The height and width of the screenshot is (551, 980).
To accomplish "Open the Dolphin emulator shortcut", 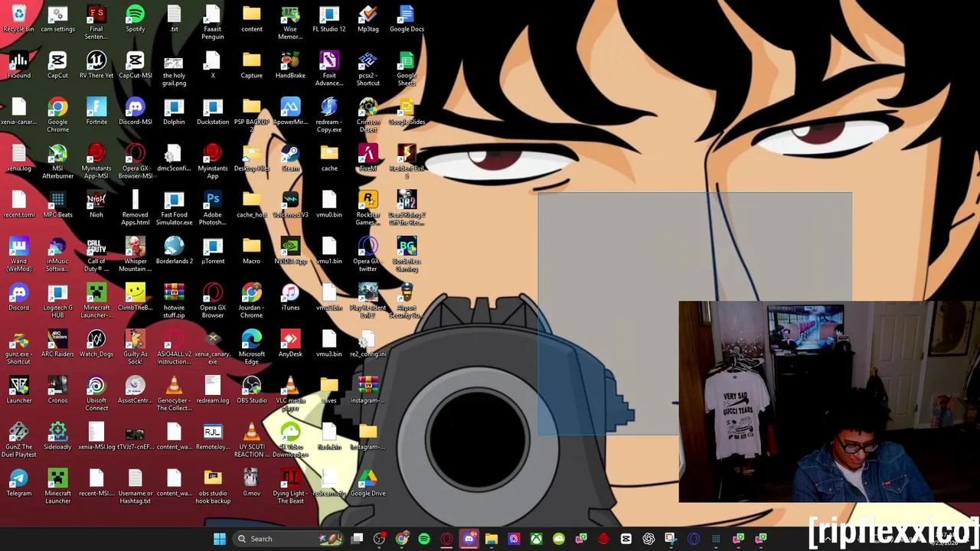I will click(x=174, y=112).
